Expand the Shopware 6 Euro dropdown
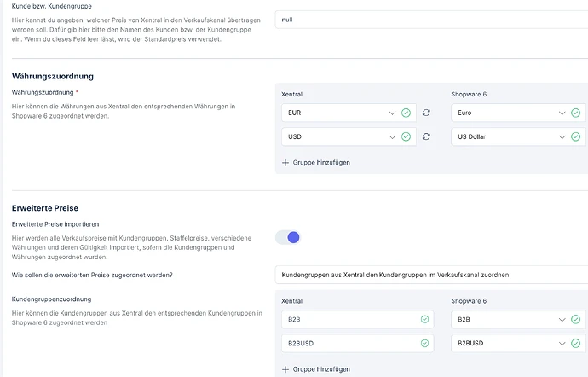 [x=518, y=113]
